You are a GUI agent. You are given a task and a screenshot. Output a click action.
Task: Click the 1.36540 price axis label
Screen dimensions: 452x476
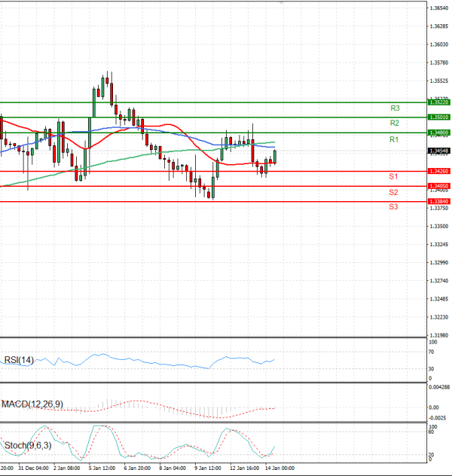click(x=439, y=8)
